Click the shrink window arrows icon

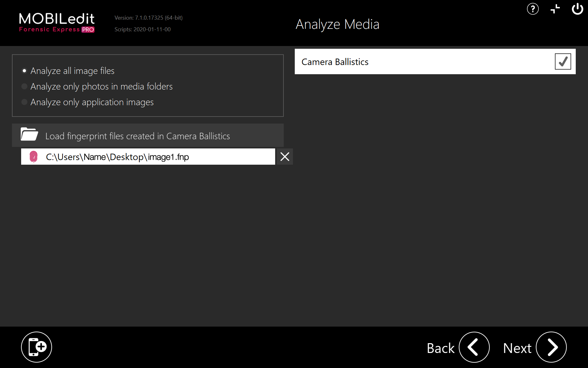[555, 9]
